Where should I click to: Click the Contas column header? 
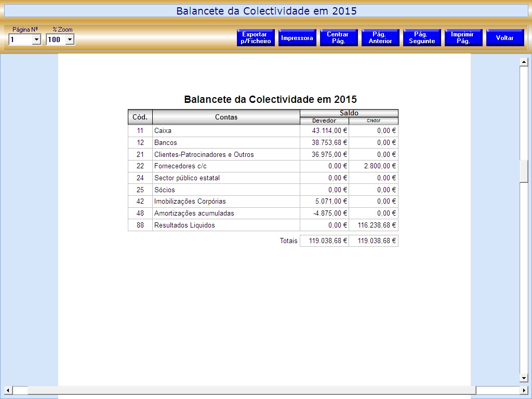227,117
